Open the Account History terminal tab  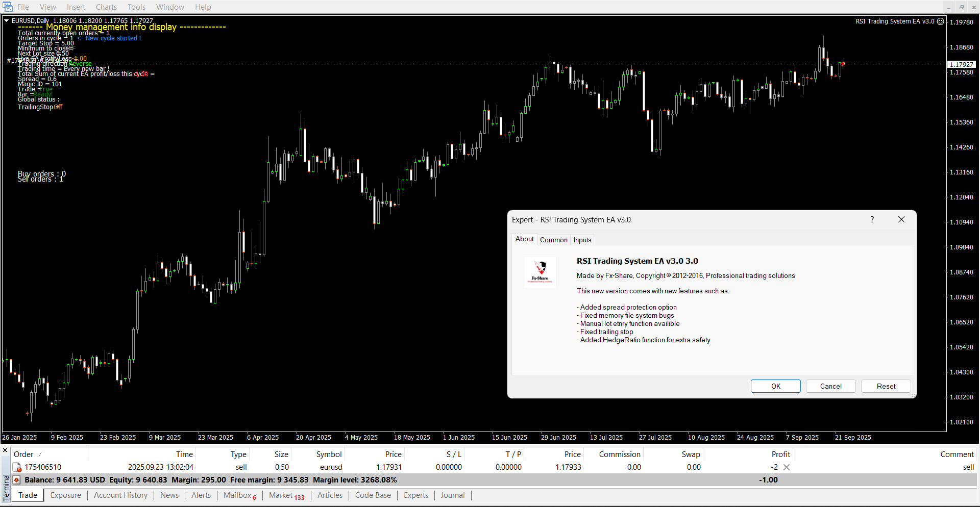point(120,495)
